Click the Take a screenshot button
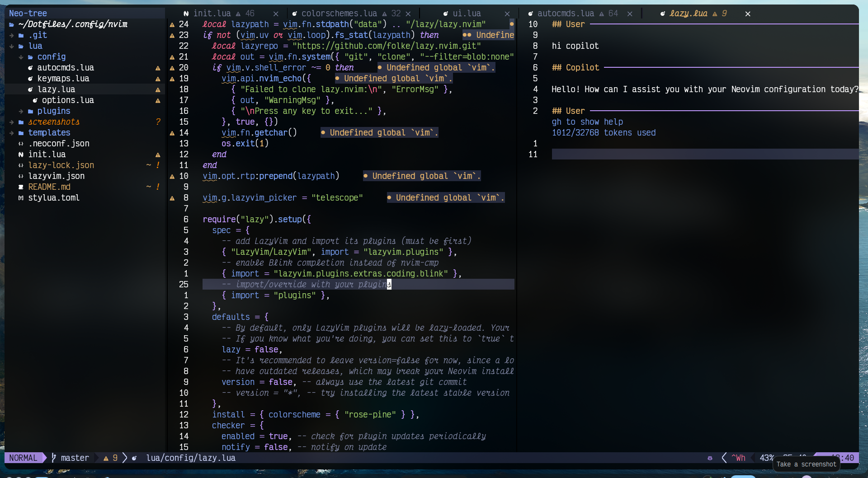Image resolution: width=868 pixels, height=478 pixels. (x=806, y=464)
